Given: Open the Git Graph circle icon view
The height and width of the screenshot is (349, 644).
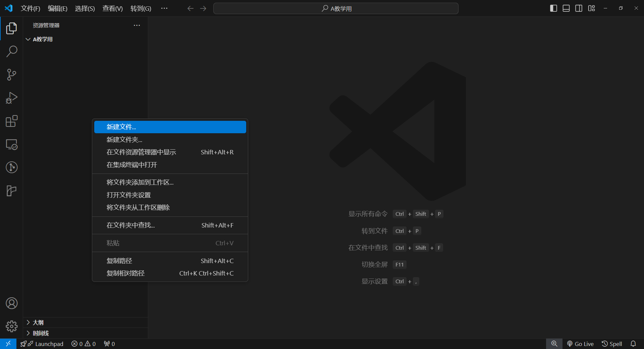Looking at the screenshot, I should (x=11, y=167).
